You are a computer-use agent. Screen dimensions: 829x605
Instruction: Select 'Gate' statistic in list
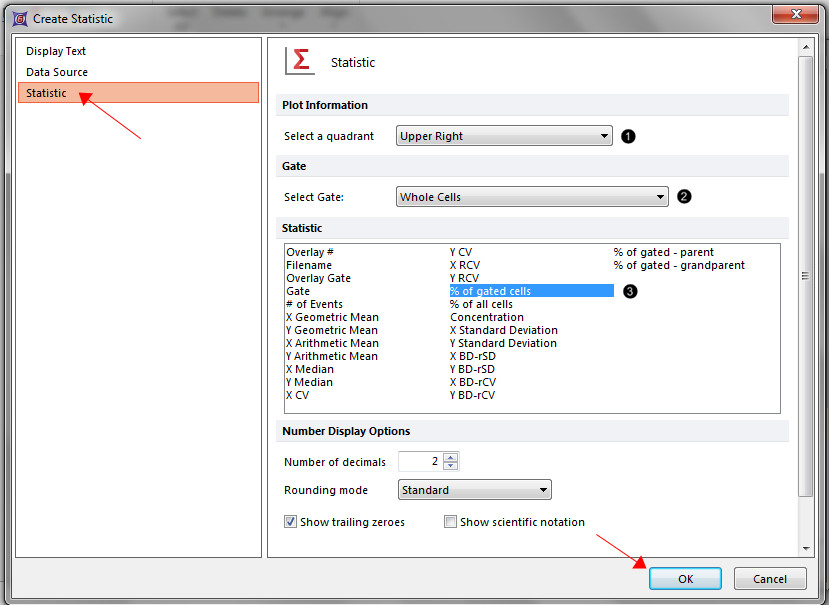pyautogui.click(x=298, y=291)
